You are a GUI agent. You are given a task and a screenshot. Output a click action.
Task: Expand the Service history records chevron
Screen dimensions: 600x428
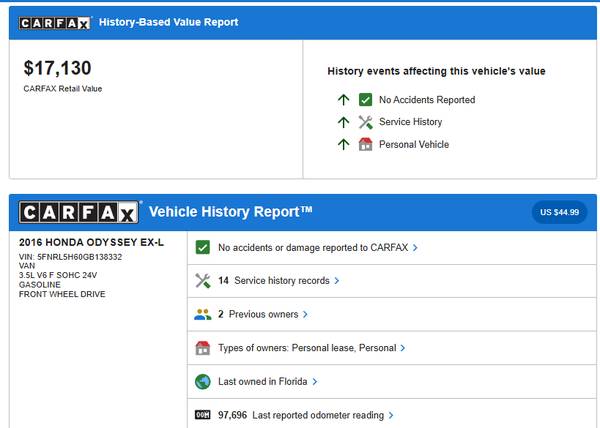pos(337,281)
